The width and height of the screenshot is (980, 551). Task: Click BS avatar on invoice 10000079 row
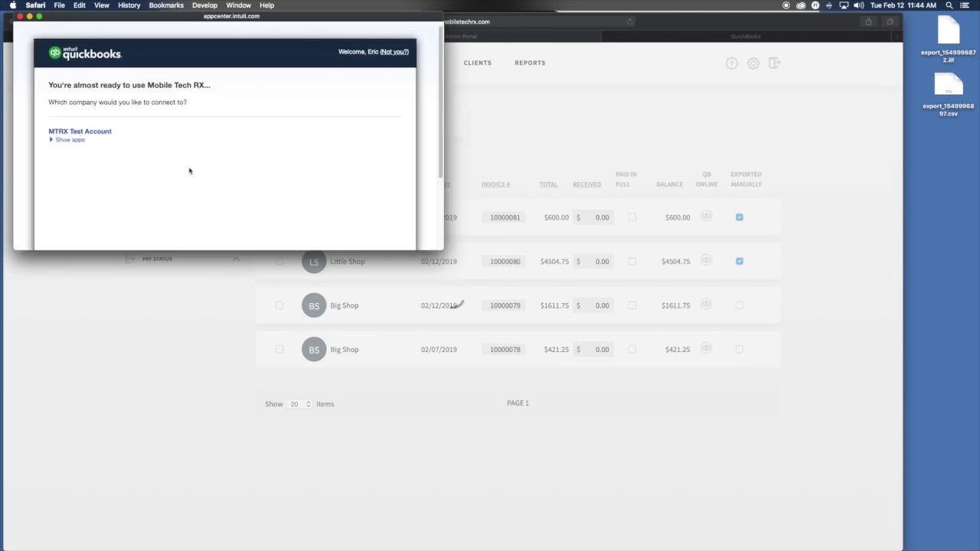click(x=314, y=305)
